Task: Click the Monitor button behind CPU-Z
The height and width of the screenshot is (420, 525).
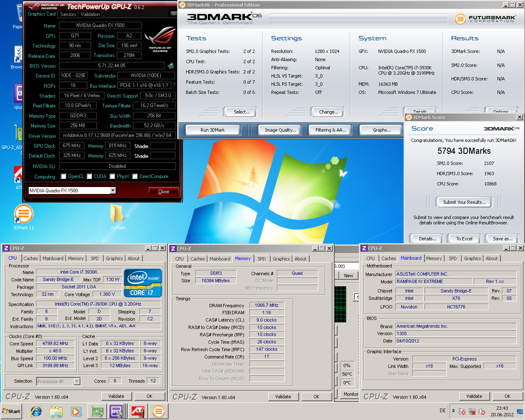Action: click(350, 394)
